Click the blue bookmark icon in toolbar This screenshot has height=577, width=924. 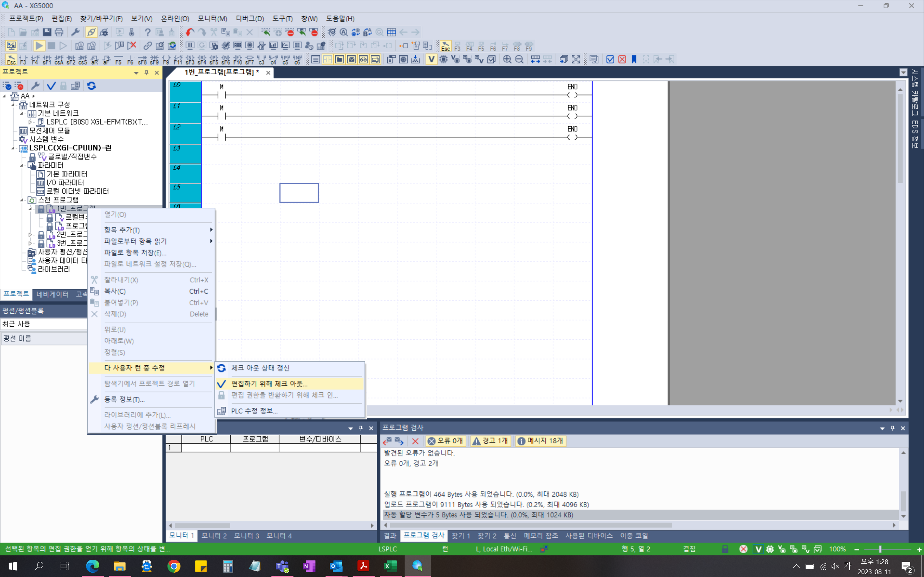(x=634, y=60)
